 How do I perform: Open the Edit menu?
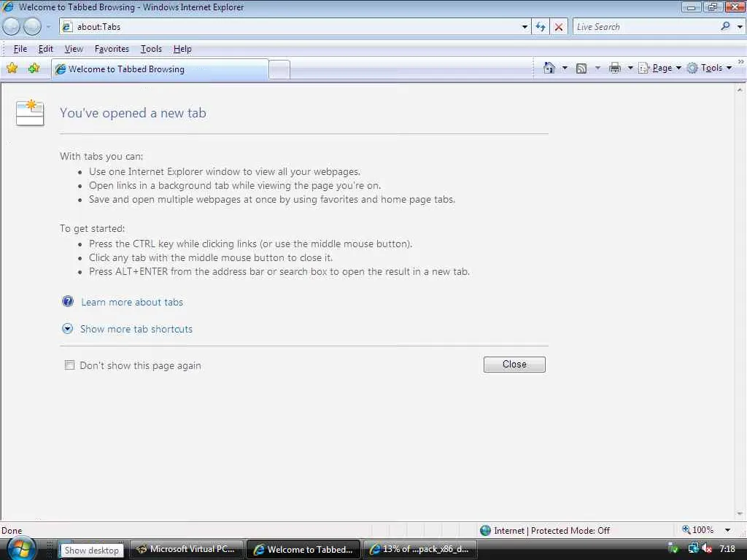[x=46, y=49]
